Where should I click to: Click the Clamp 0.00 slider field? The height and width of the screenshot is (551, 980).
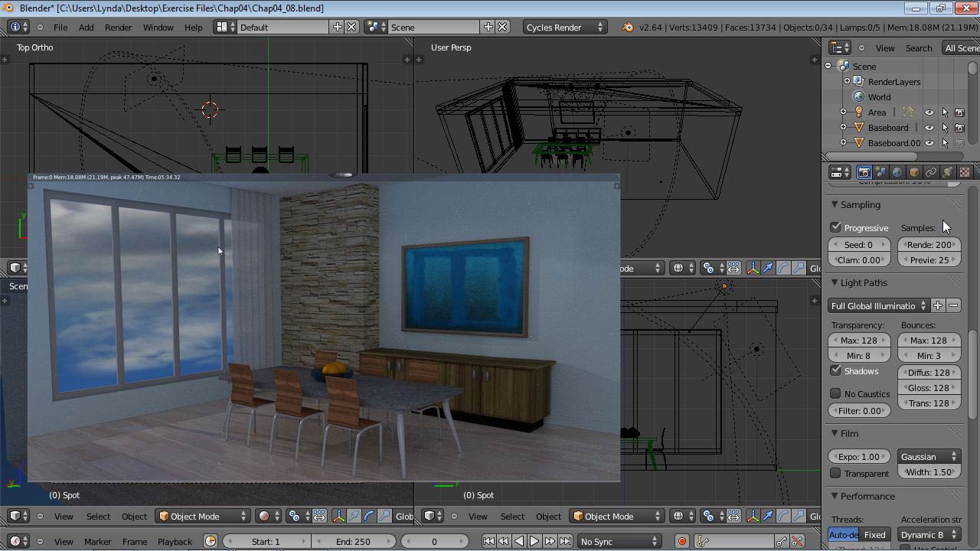[x=859, y=259]
